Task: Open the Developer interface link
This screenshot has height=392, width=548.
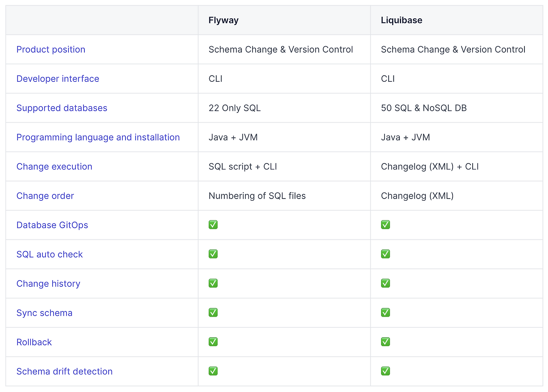Action: point(57,79)
